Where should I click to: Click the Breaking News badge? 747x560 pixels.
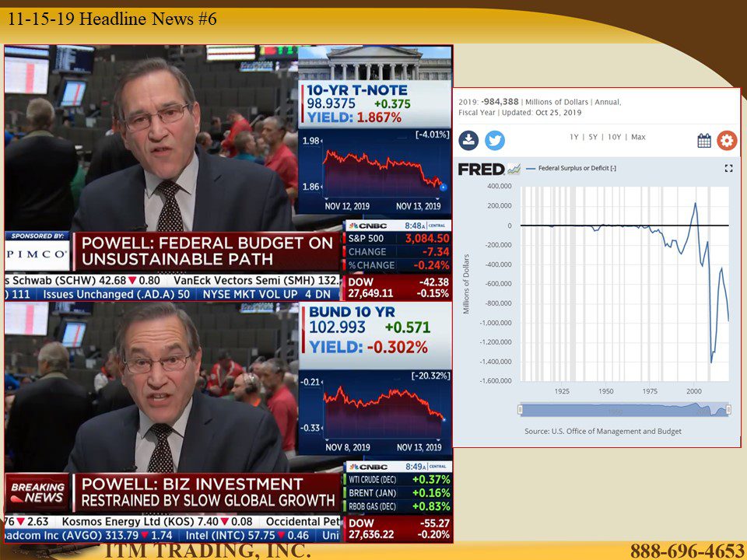(x=37, y=492)
